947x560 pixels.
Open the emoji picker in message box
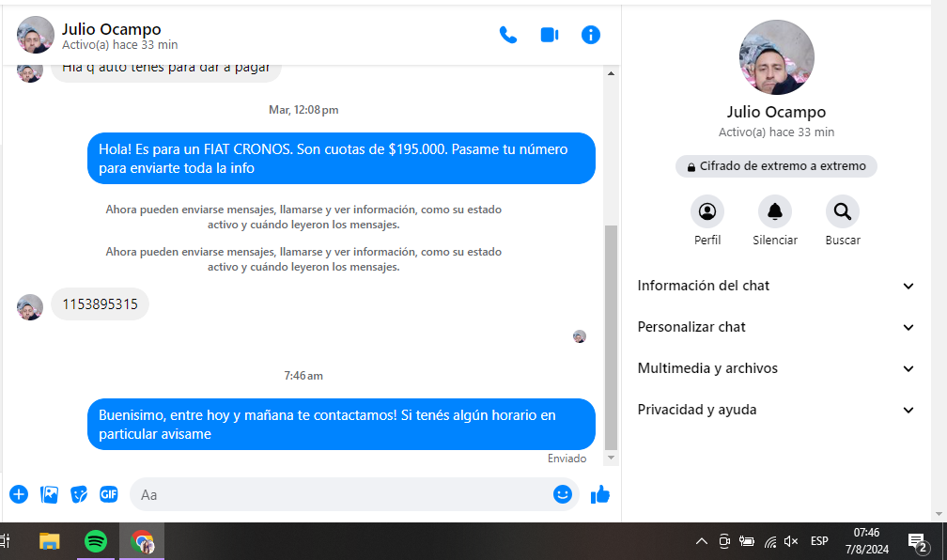click(x=563, y=494)
